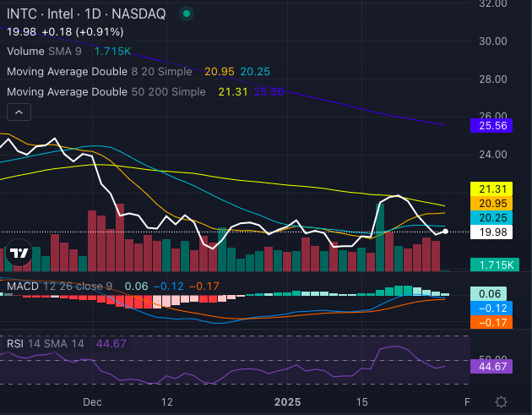
Task: Open chart settings gear icon
Action: coord(501,401)
